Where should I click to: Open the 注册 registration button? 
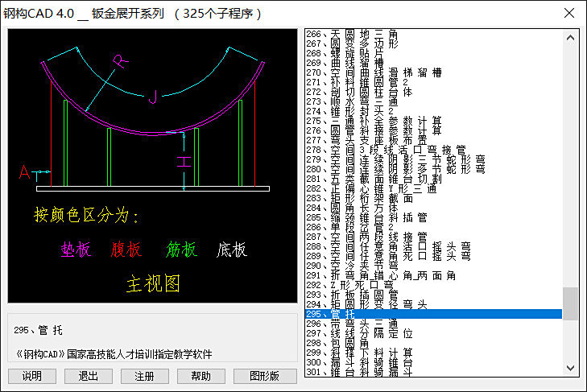point(145,376)
